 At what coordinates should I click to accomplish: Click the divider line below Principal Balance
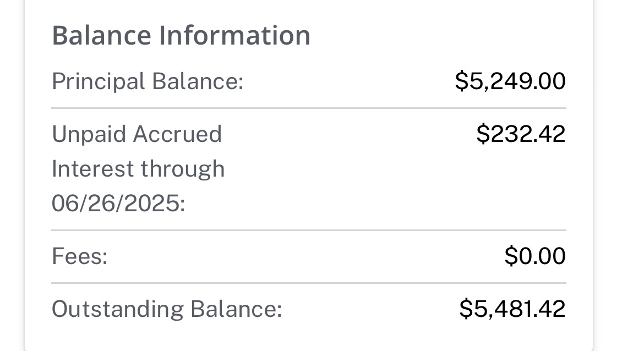tap(308, 108)
